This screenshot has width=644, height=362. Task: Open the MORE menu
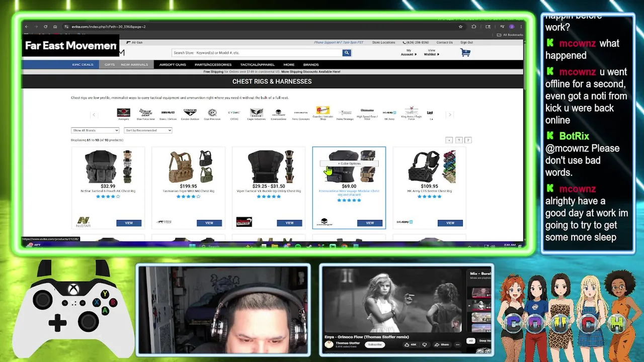289,64
